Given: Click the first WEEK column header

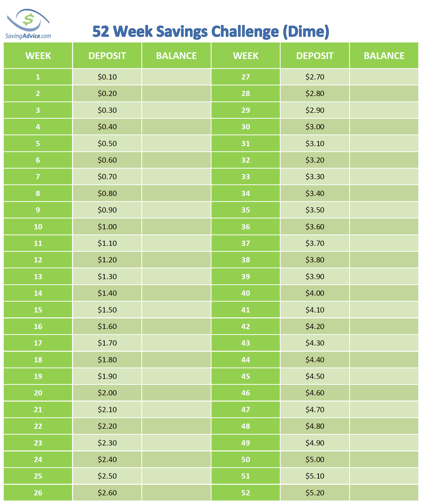Looking at the screenshot, I should tap(38, 56).
